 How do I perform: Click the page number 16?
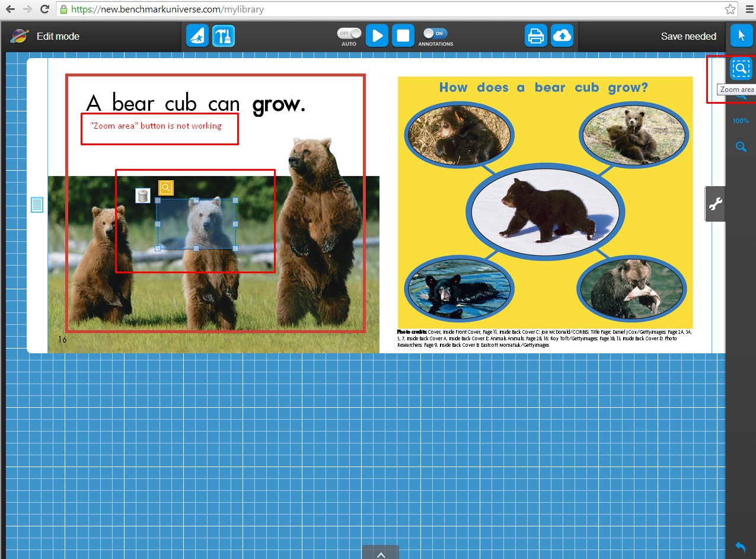(x=62, y=340)
